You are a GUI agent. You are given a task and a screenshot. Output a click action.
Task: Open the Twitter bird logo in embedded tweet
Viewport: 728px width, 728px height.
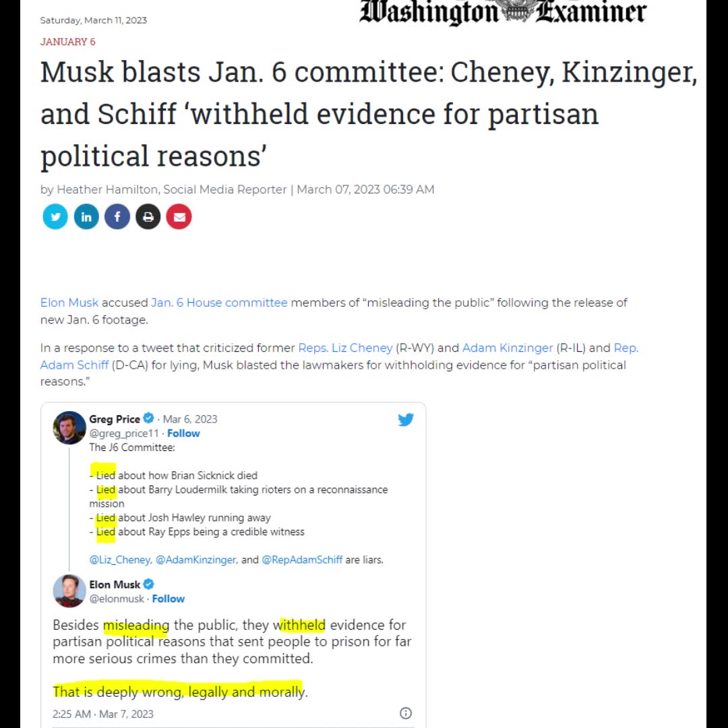click(406, 420)
